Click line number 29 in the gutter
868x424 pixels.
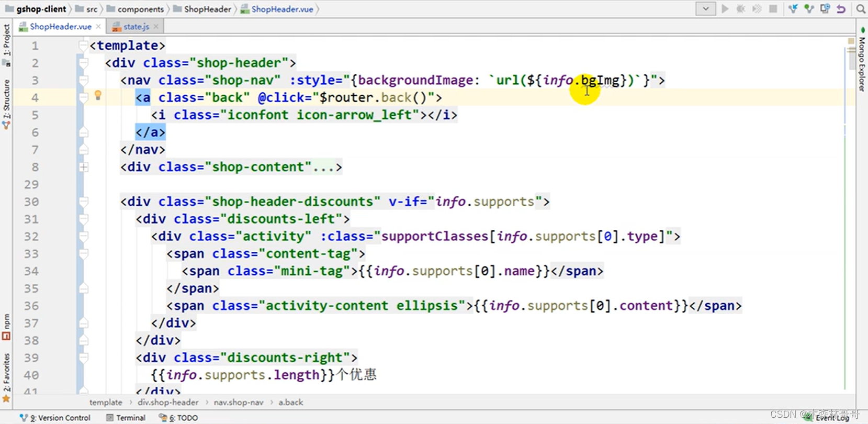pyautogui.click(x=31, y=184)
